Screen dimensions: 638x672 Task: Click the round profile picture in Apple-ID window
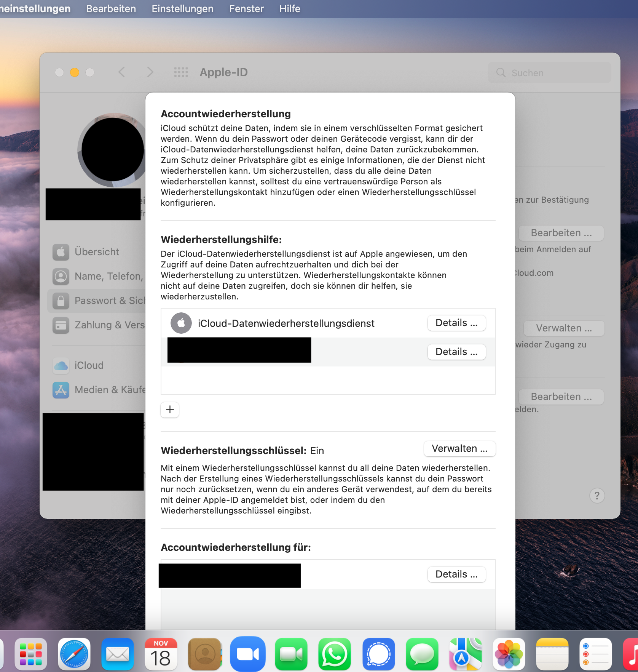pyautogui.click(x=112, y=149)
